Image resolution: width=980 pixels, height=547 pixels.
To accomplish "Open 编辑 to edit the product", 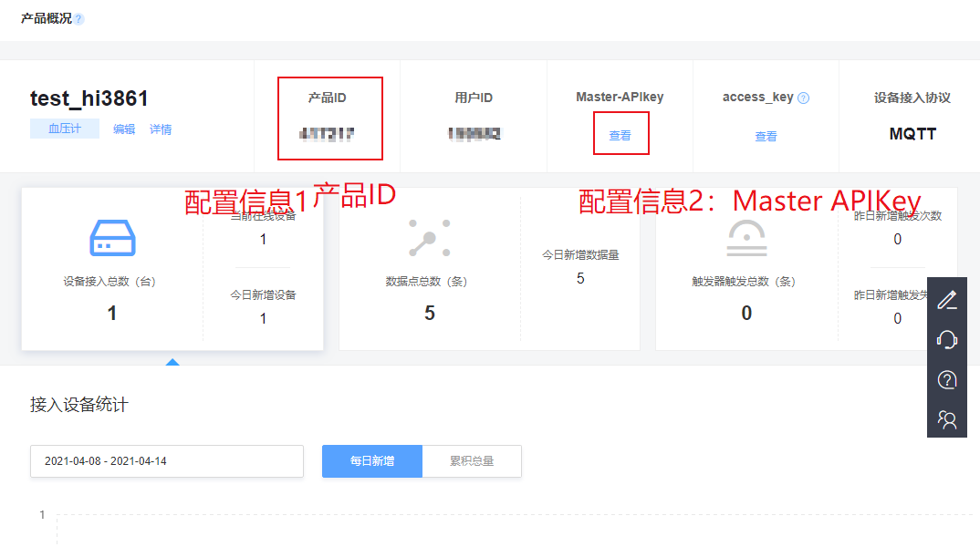I will point(123,129).
